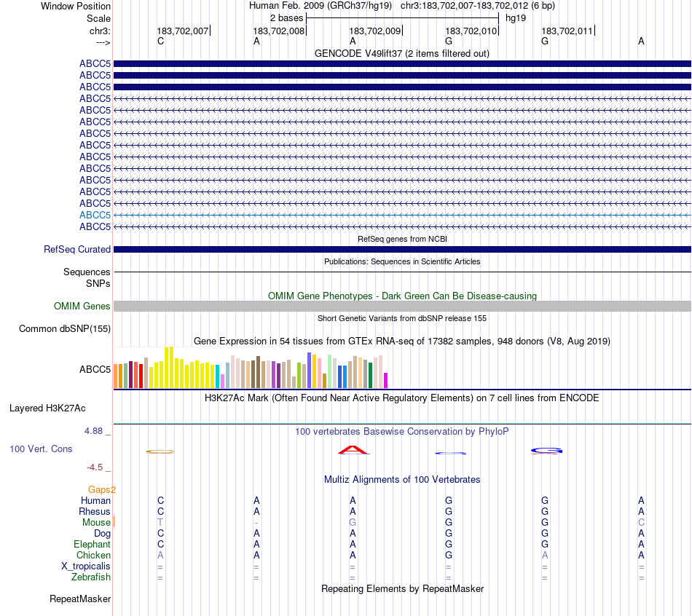Click the black ABCC5 GTEx track label
The image size is (692, 616).
(x=95, y=369)
